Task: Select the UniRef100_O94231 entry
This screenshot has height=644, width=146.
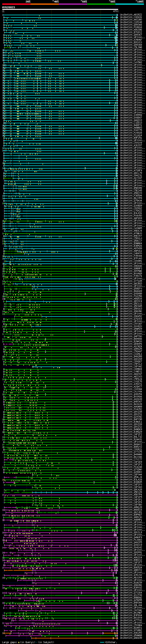Action: point(131,175)
